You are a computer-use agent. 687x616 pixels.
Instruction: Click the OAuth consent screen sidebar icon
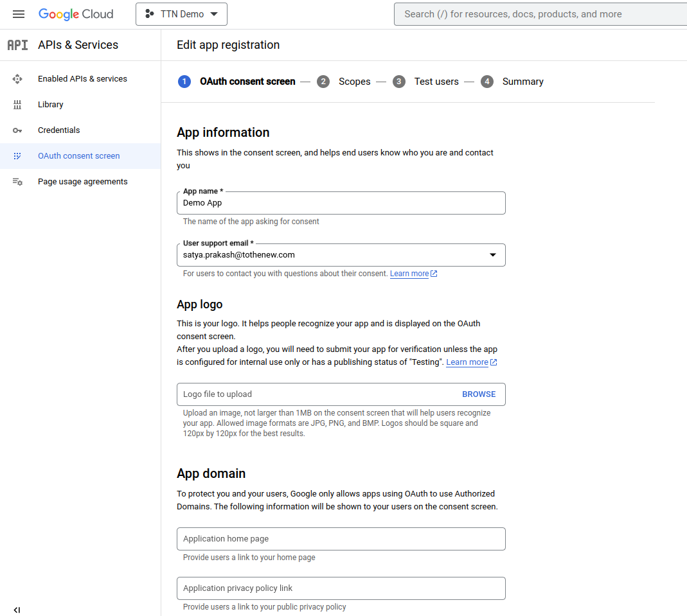17,156
